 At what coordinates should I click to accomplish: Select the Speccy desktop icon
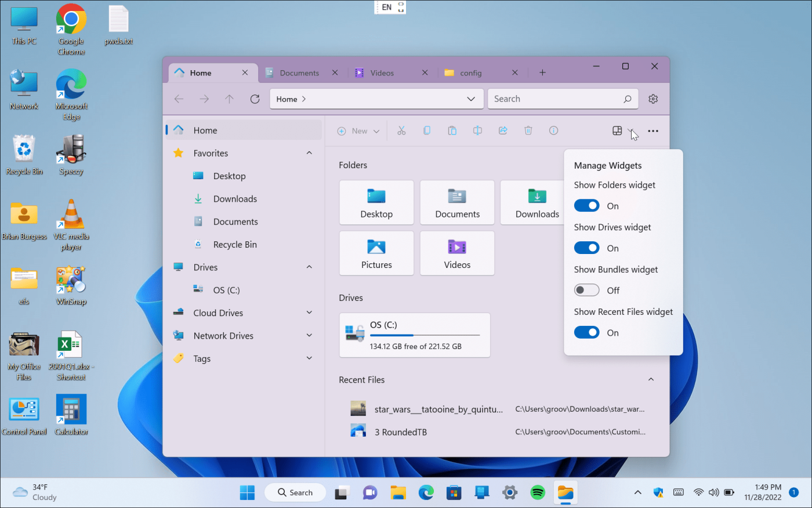[71, 155]
